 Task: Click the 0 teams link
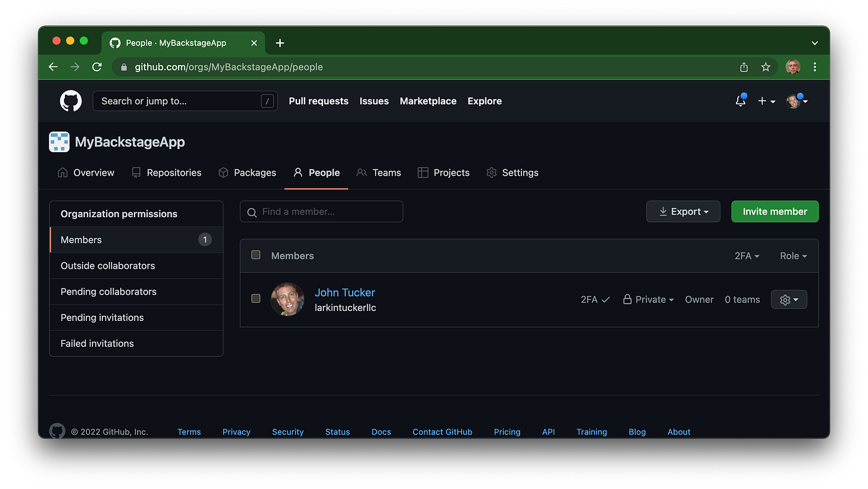pos(742,300)
